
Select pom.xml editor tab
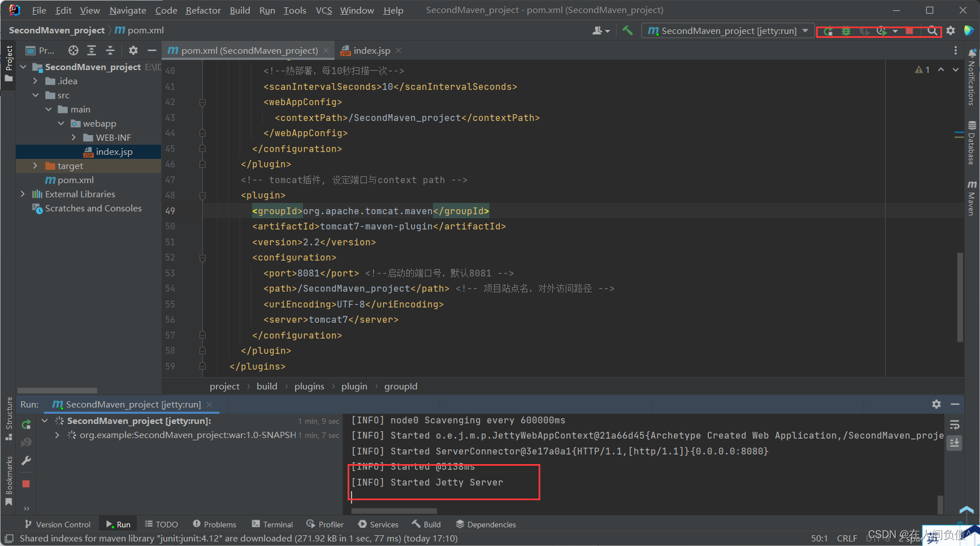249,50
